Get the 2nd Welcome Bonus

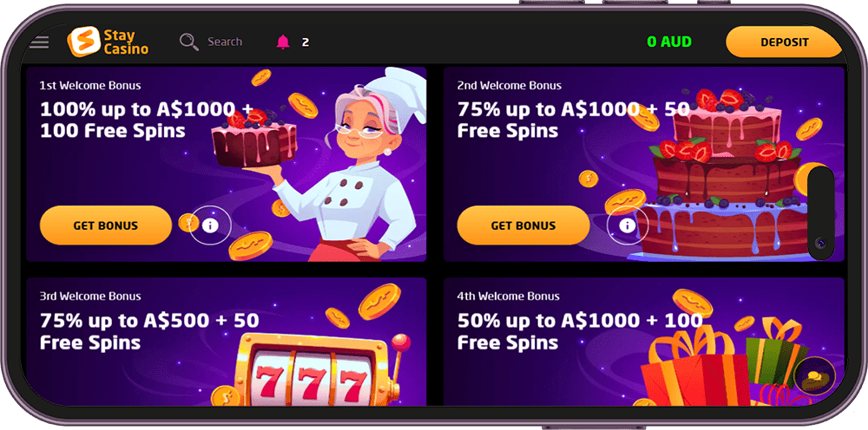(x=523, y=225)
